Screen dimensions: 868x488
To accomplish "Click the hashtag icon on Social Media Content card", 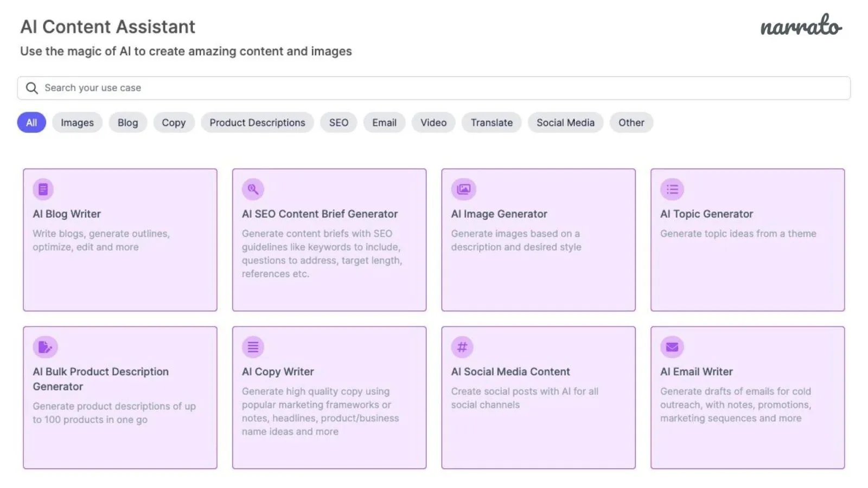I will tap(463, 347).
